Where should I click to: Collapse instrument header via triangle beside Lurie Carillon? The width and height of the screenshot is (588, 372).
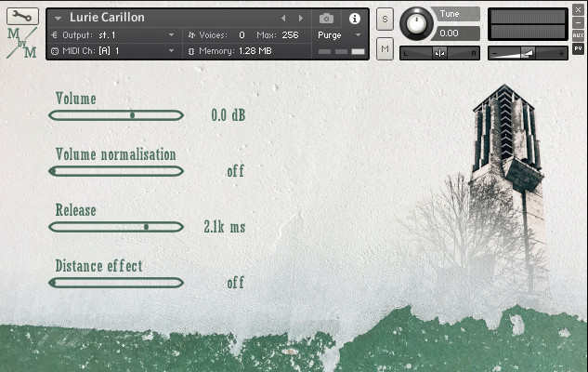click(58, 18)
